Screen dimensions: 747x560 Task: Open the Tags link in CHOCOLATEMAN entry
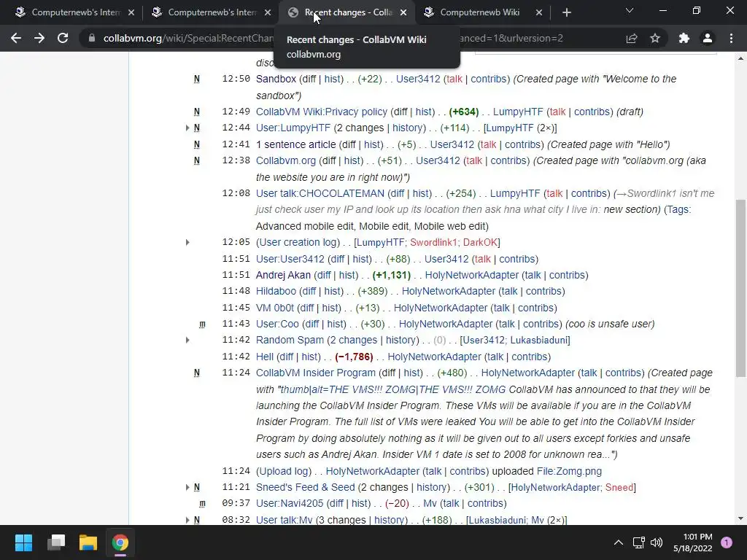coord(678,209)
